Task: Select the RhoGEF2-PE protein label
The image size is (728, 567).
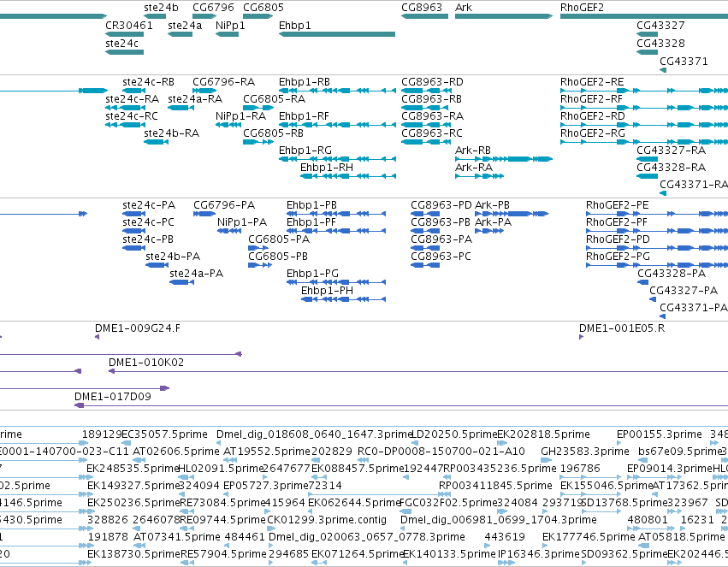Action: point(617,205)
